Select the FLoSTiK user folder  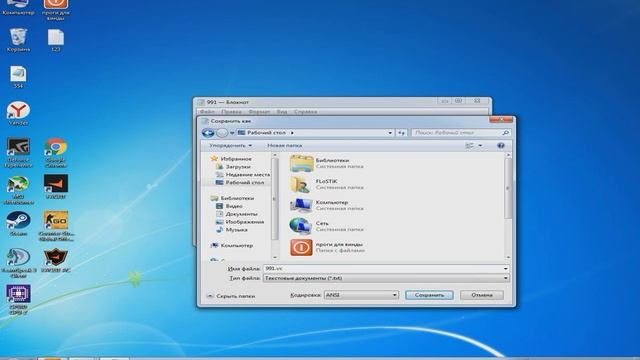click(327, 184)
